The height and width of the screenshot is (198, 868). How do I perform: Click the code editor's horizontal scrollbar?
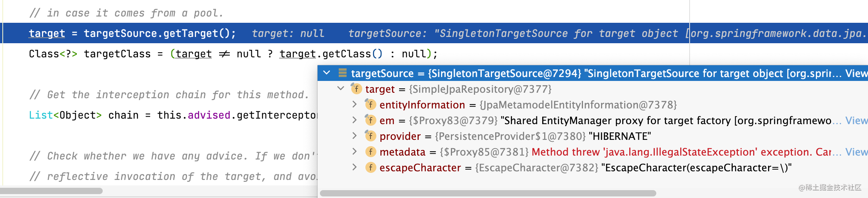click(x=51, y=191)
